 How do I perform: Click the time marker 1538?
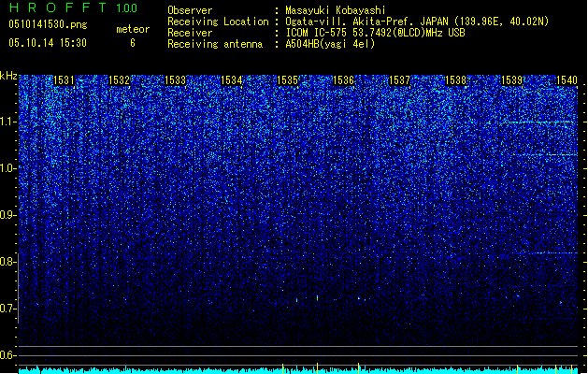pos(455,80)
